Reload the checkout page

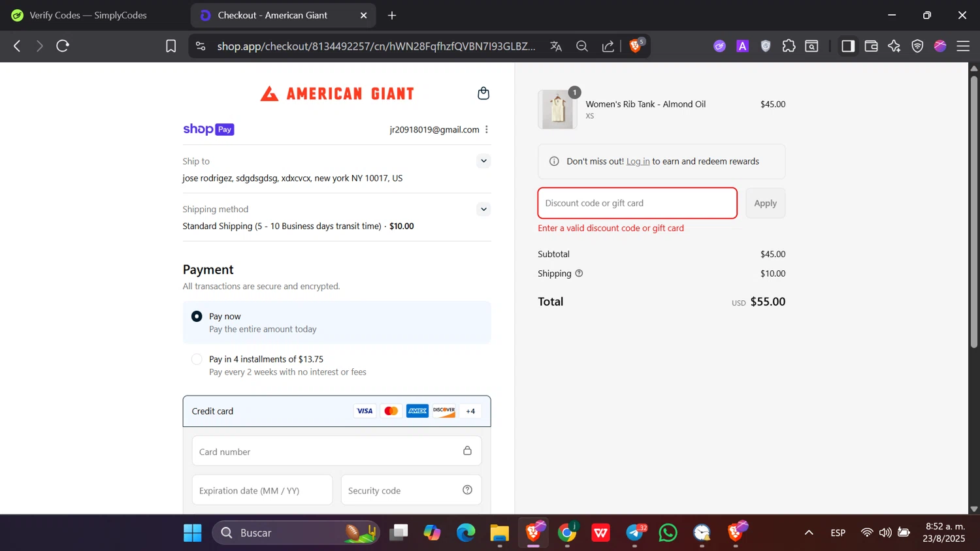click(63, 46)
